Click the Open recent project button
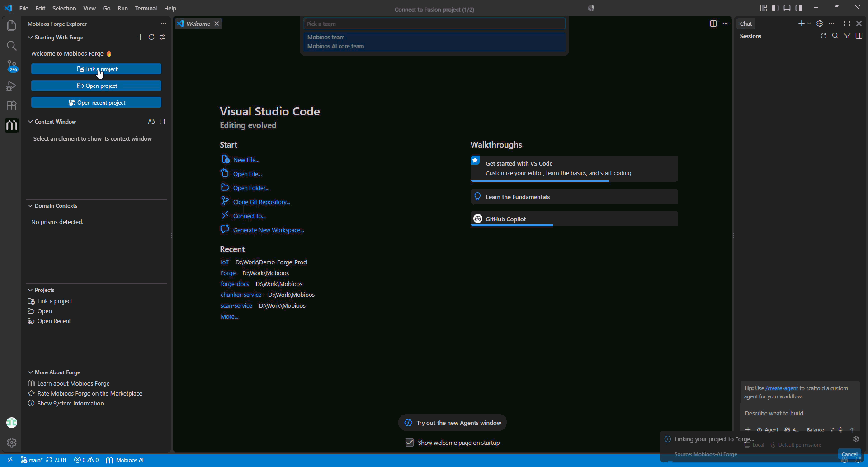Image resolution: width=868 pixels, height=467 pixels. point(96,102)
